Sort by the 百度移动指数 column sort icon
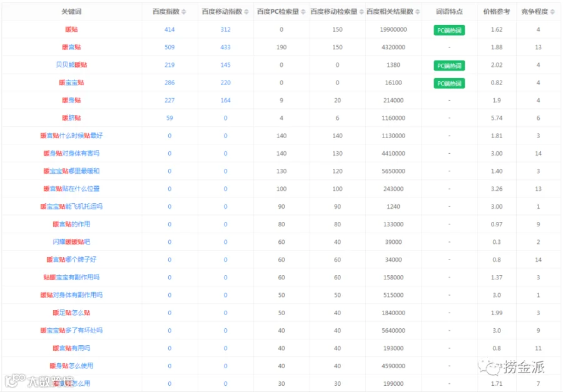The height and width of the screenshot is (392, 563). point(246,12)
